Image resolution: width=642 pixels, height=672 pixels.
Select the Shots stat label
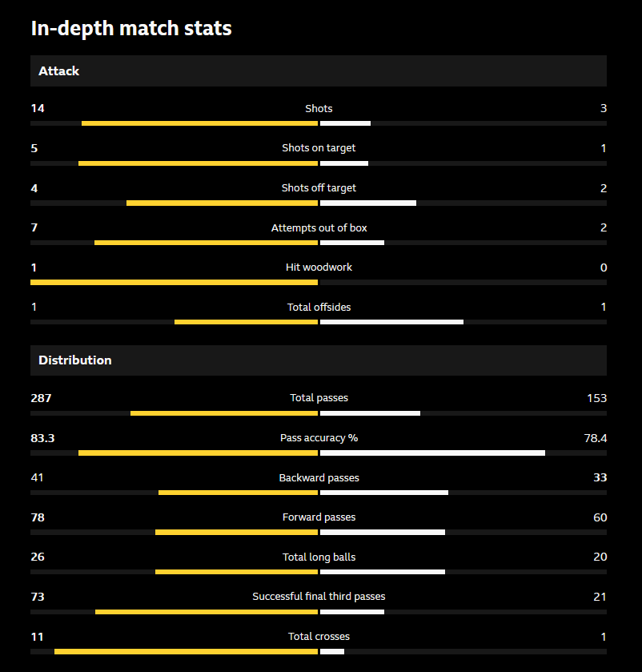coord(319,109)
